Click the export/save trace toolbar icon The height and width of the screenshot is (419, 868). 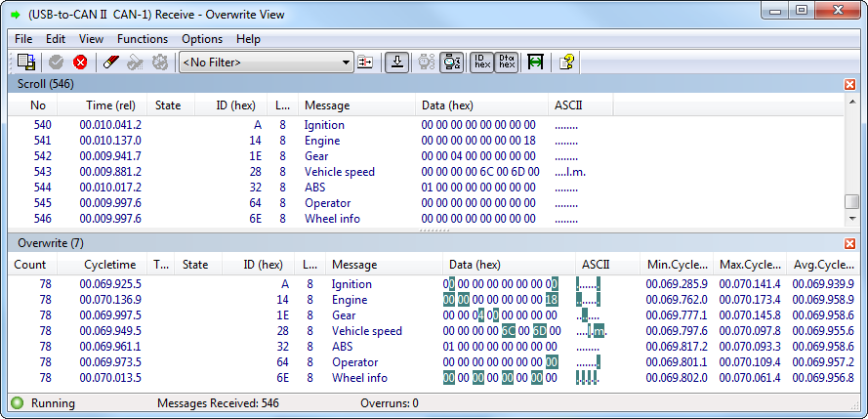coord(26,62)
